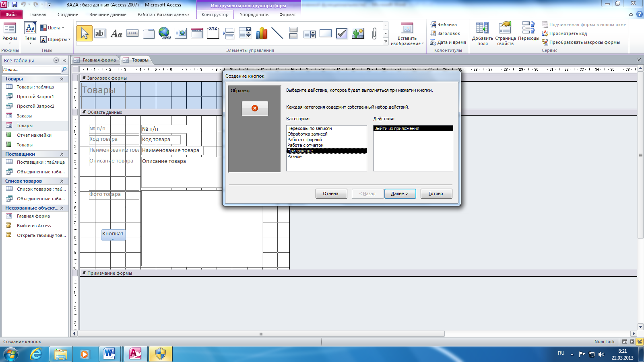Viewport: 644px width, 362px height.
Task: Select the Tab Control tool
Action: tap(149, 33)
